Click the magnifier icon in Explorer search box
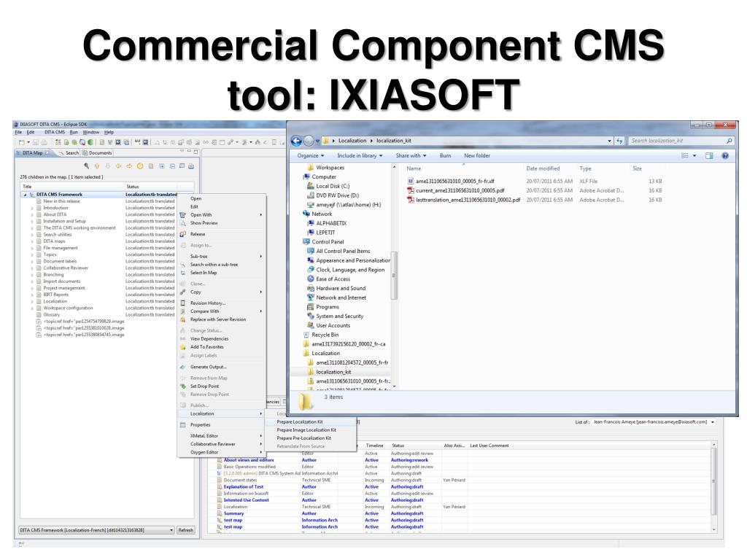 (x=729, y=141)
